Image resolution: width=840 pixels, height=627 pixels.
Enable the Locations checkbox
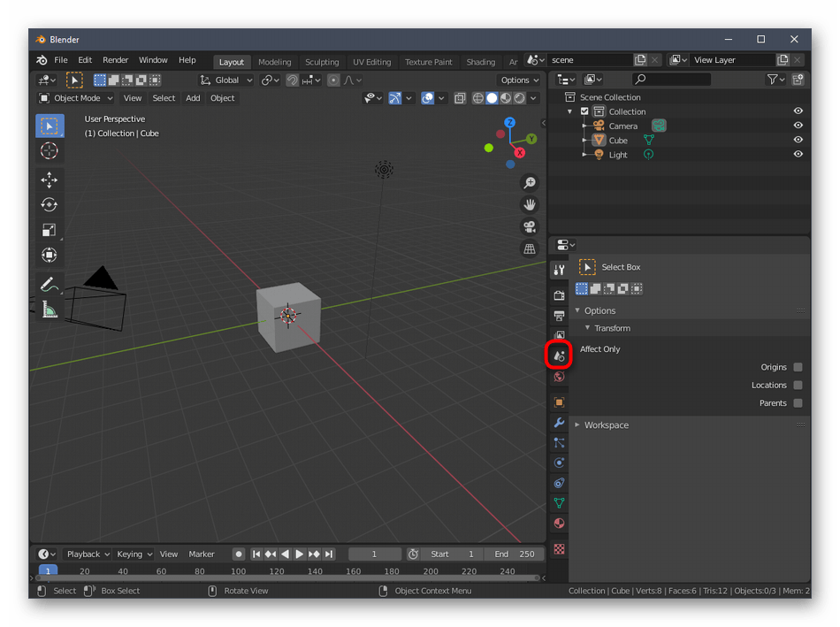pyautogui.click(x=798, y=386)
